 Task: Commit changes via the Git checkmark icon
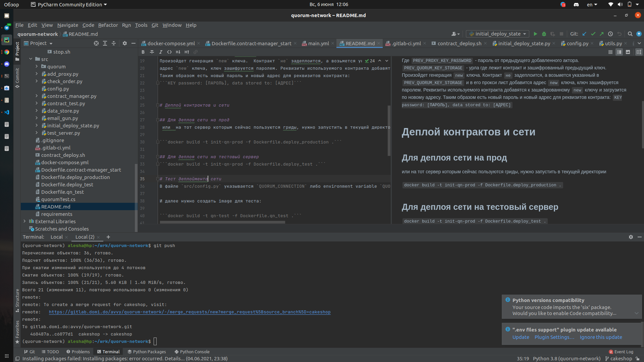tap(593, 34)
